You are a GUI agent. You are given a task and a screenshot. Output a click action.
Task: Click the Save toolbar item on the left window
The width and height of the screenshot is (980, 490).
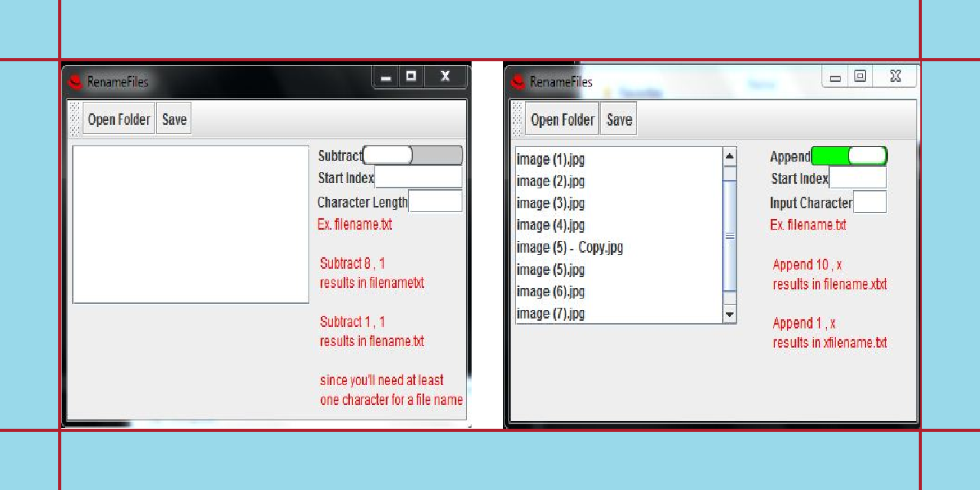[x=174, y=119]
